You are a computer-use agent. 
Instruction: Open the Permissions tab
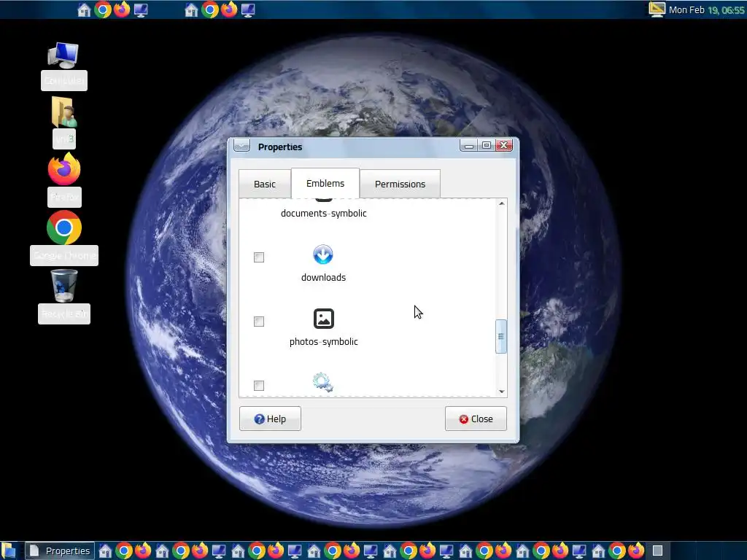(x=400, y=184)
